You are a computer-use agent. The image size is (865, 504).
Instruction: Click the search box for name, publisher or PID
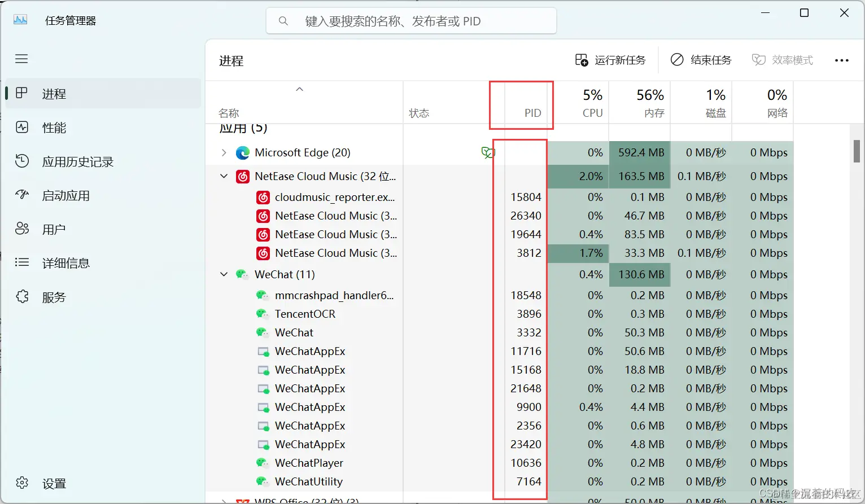point(411,21)
